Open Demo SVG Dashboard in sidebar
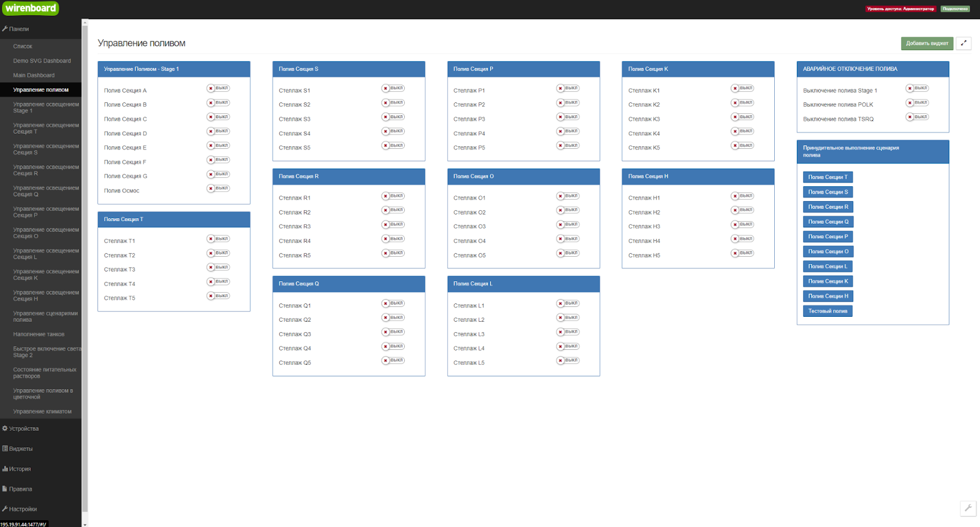The height and width of the screenshot is (527, 980). tap(40, 61)
